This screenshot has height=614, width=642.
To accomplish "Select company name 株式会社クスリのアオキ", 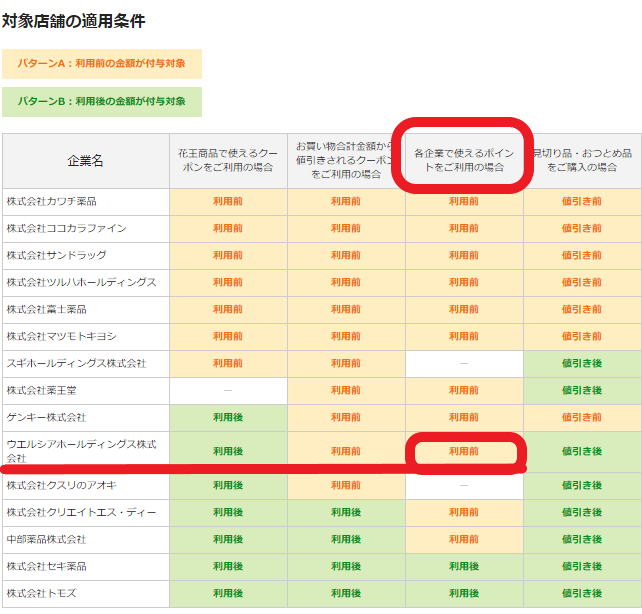I will coord(61,485).
